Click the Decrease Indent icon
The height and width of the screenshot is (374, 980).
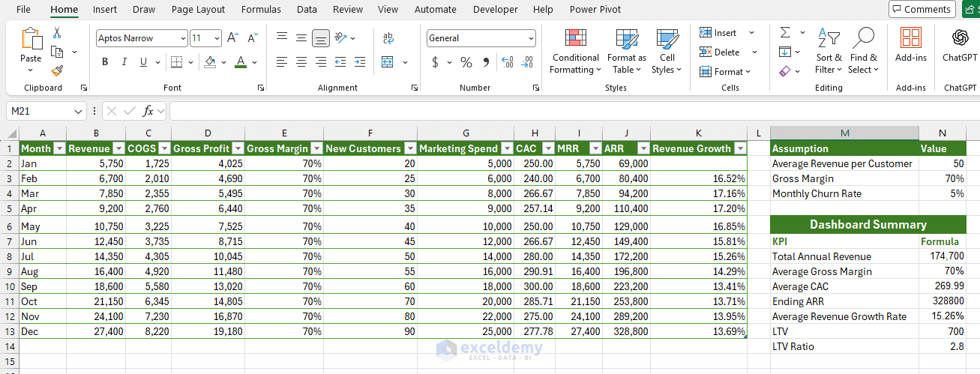(340, 62)
